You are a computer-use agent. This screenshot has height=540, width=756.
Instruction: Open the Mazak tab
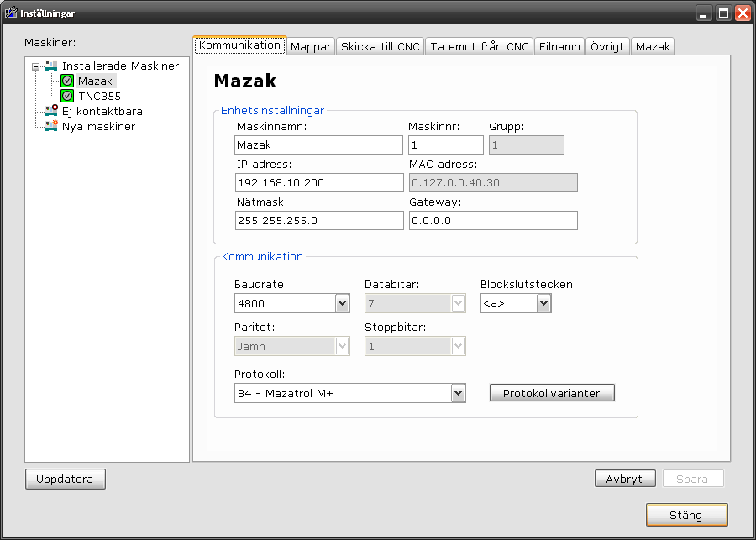click(653, 47)
